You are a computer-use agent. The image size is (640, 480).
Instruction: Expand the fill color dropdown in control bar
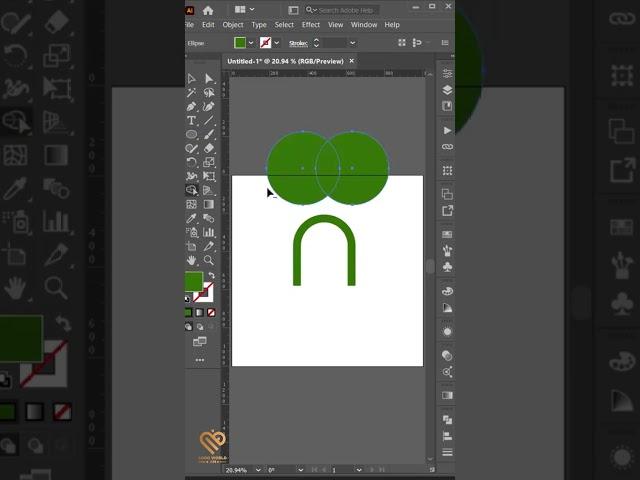[251, 43]
